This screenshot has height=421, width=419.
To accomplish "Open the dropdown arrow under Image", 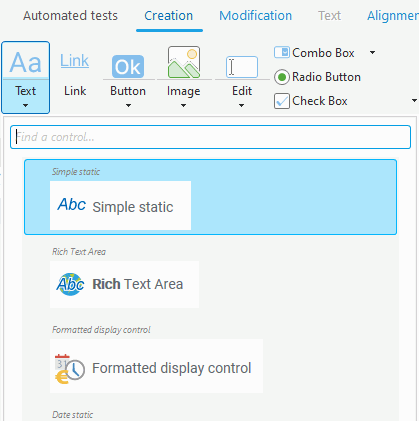I will (183, 106).
